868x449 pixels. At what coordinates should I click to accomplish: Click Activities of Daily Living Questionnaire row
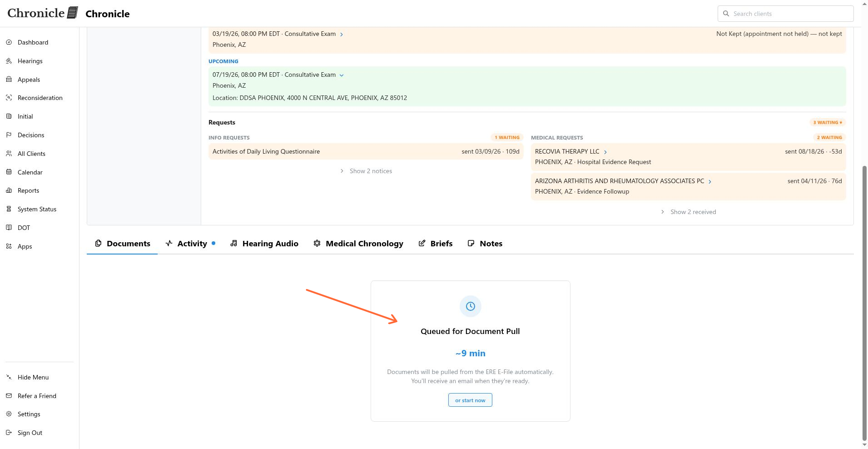(366, 151)
